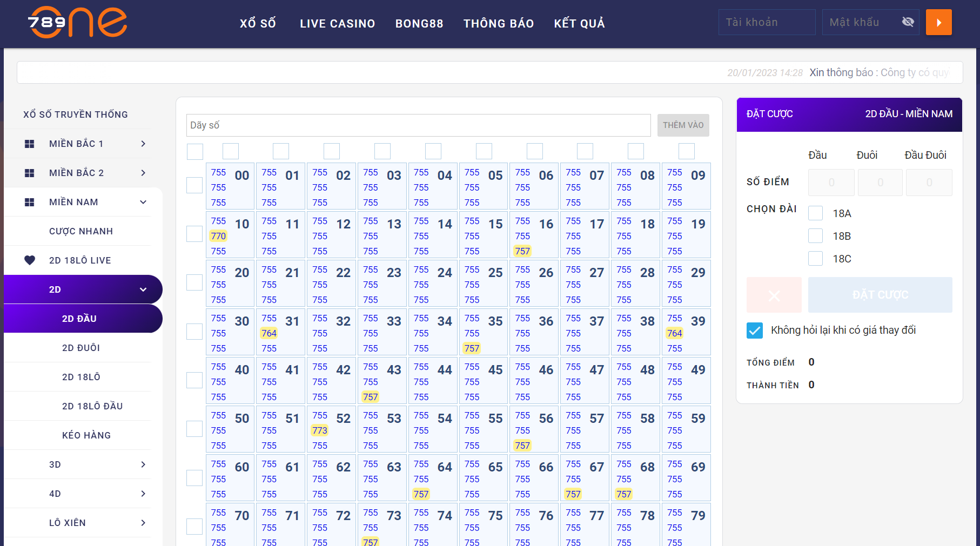Check the 18B station checkbox
The width and height of the screenshot is (980, 546).
pos(816,236)
